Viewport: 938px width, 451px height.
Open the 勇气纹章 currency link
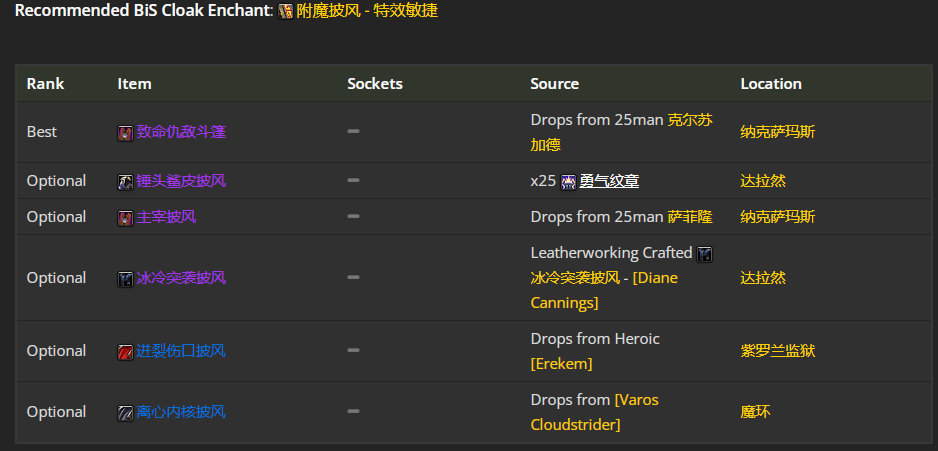[609, 181]
